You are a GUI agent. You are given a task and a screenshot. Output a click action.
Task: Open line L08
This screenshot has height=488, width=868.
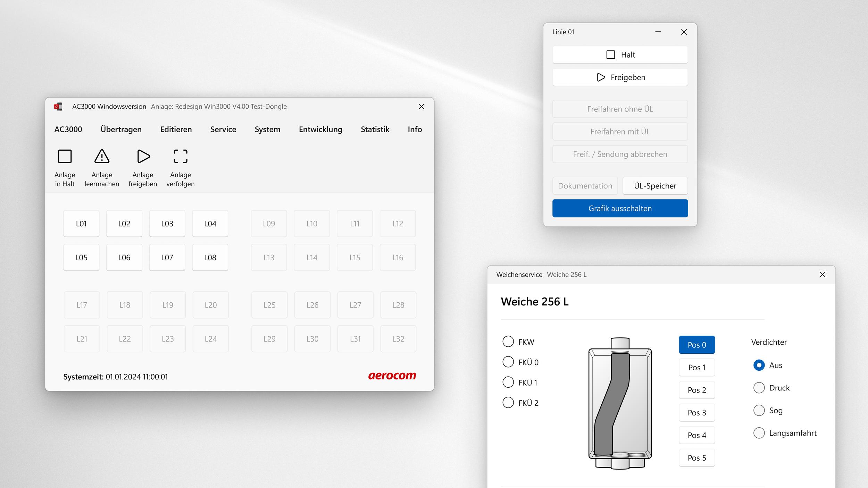click(210, 258)
